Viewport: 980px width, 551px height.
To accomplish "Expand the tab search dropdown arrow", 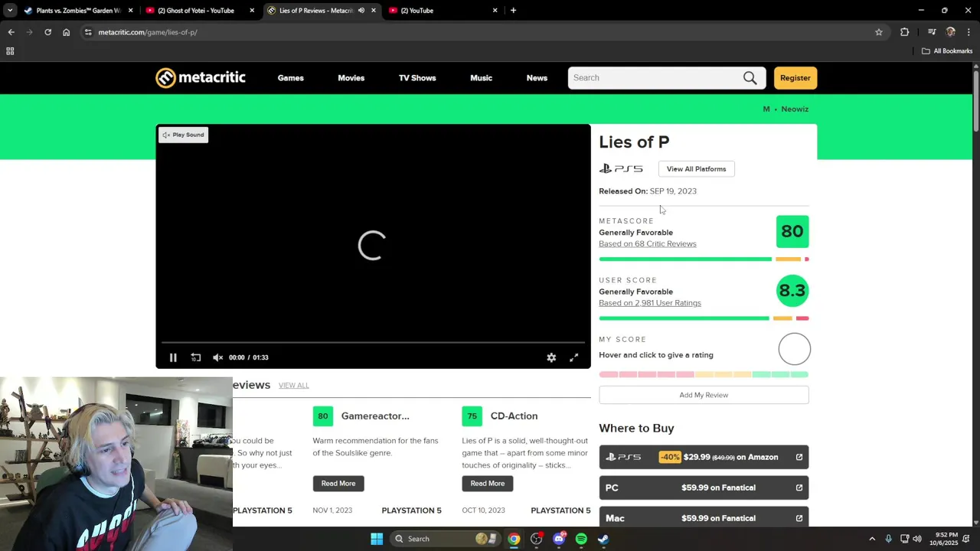I will point(10,11).
